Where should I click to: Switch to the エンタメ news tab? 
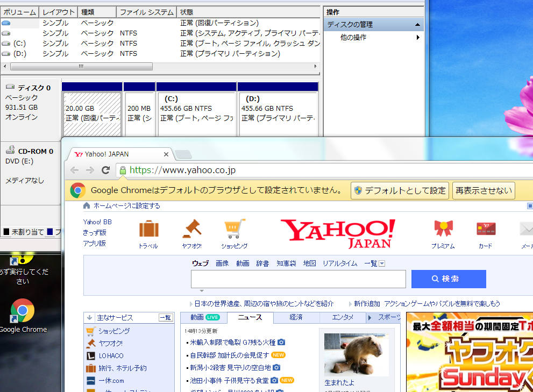(x=343, y=317)
